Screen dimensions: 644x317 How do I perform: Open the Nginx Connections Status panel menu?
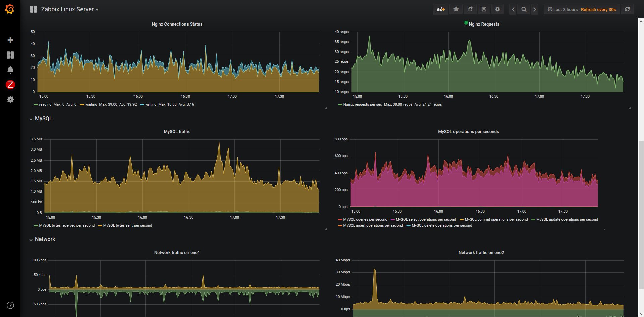[x=177, y=24]
